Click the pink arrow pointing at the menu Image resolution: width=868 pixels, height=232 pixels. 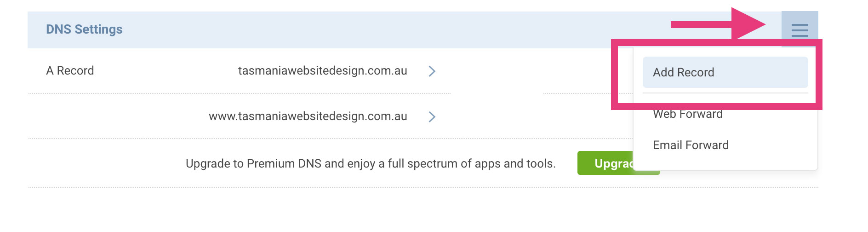coord(717,24)
